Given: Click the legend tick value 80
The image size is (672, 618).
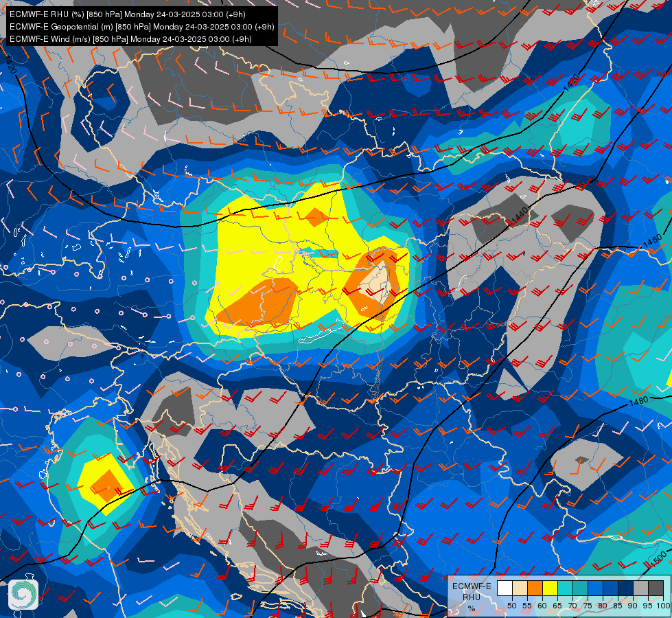Looking at the screenshot, I should coord(603,606).
